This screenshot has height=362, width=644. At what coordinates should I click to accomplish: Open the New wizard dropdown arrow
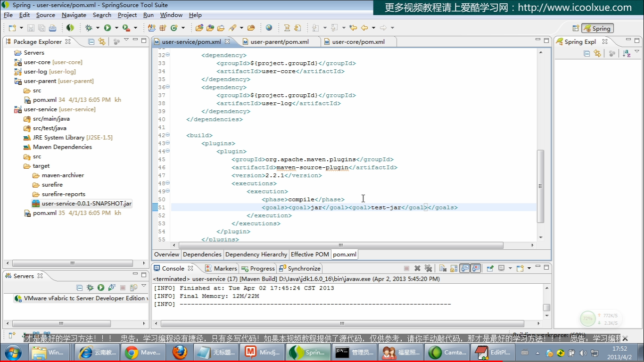pos(21,28)
